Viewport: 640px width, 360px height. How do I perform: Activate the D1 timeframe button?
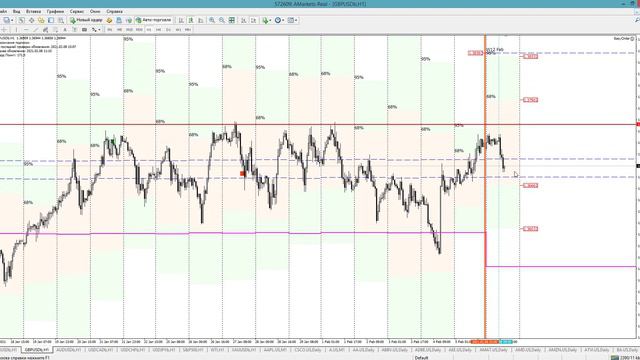169,29
